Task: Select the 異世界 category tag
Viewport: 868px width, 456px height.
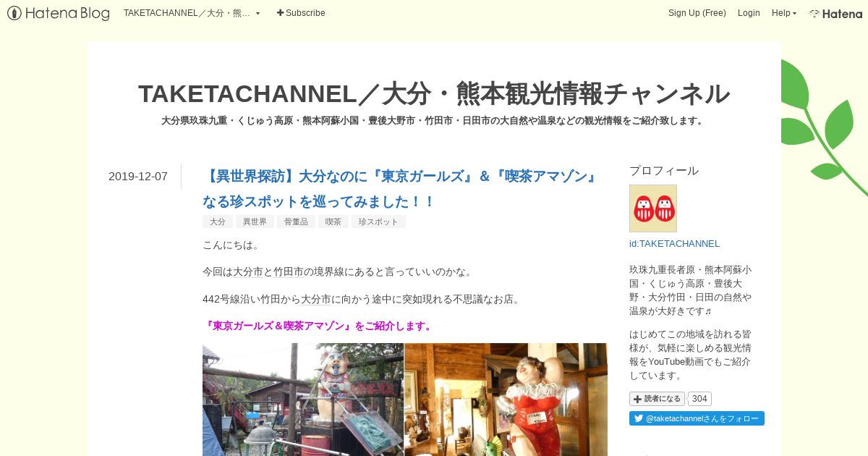Action: pos(255,221)
